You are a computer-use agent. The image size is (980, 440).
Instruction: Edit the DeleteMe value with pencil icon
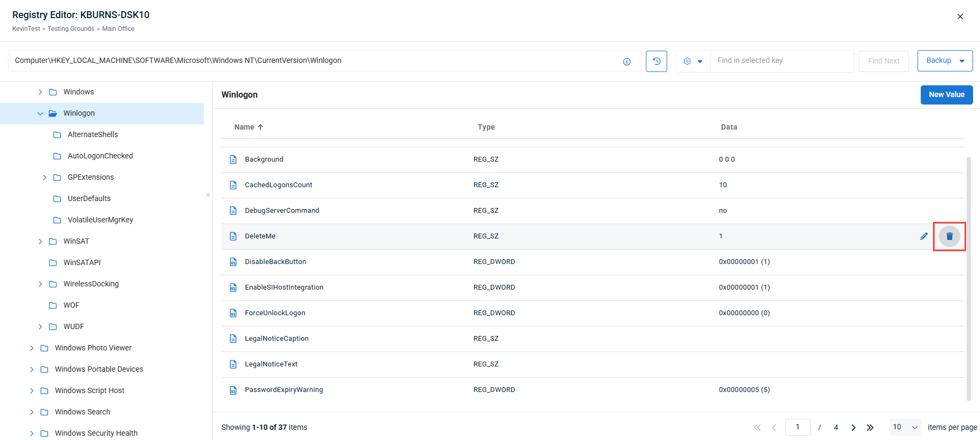pos(923,236)
